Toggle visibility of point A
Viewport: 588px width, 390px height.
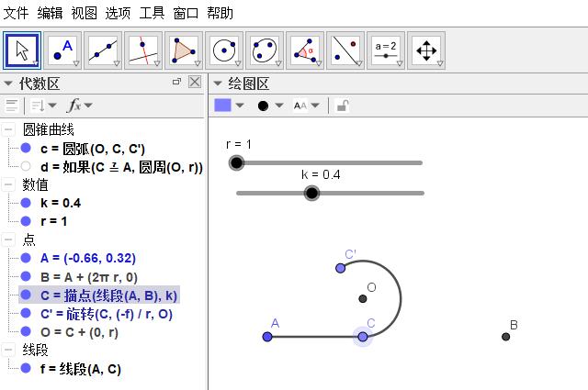coord(26,258)
